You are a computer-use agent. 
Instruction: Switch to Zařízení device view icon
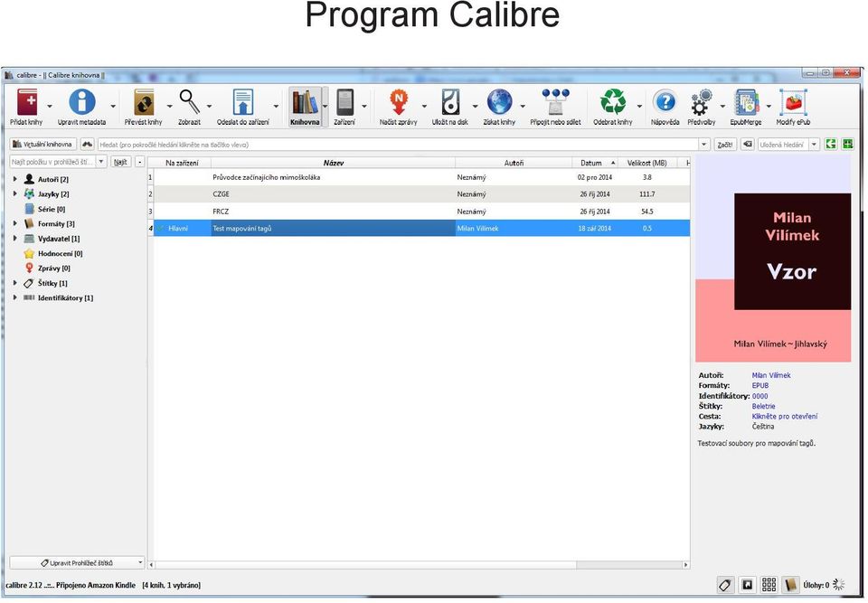pos(344,102)
